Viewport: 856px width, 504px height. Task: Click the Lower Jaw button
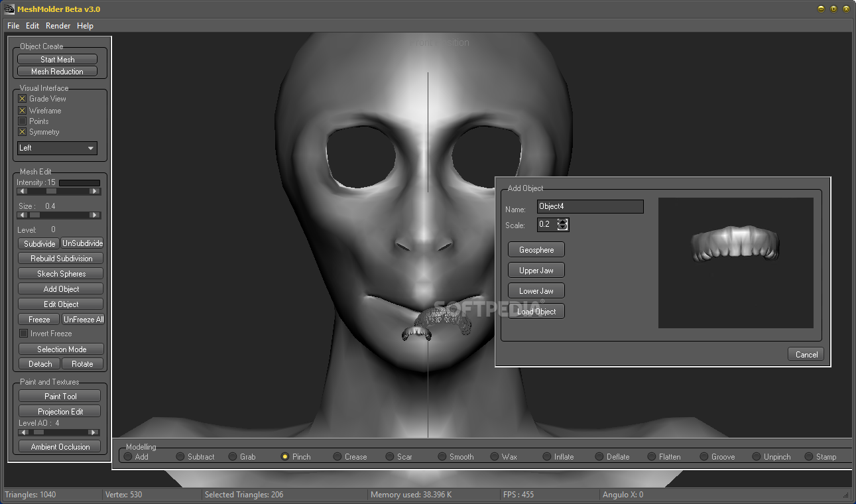[536, 291]
